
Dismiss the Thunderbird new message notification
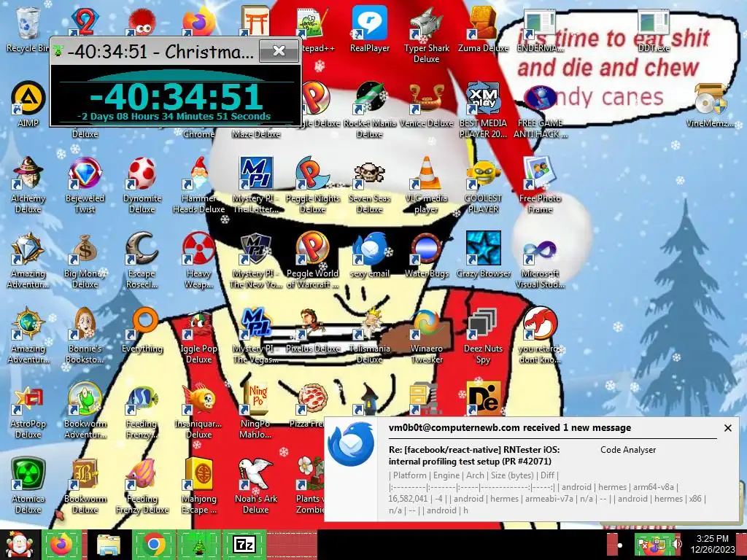click(727, 427)
